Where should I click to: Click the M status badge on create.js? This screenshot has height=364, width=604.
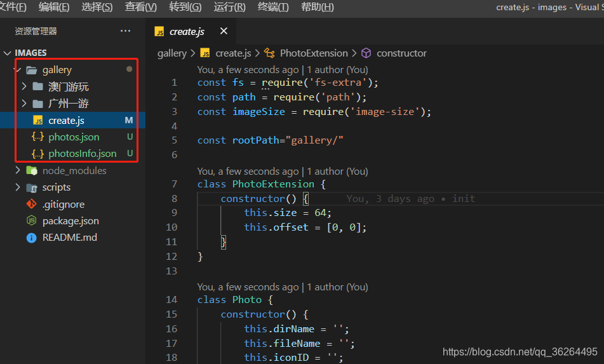[129, 120]
